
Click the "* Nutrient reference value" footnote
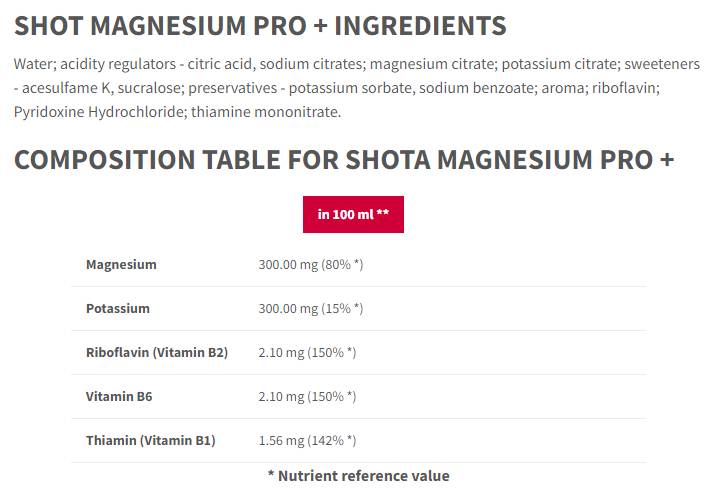358,476
